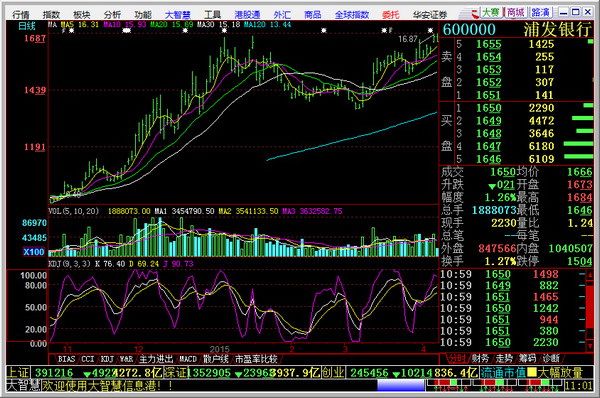This screenshot has height=398, width=600.
Task: Switch to the 财务 panel tab
Action: point(480,359)
